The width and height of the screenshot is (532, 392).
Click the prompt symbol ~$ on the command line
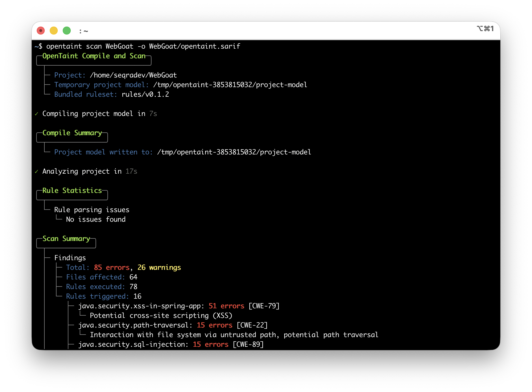38,46
